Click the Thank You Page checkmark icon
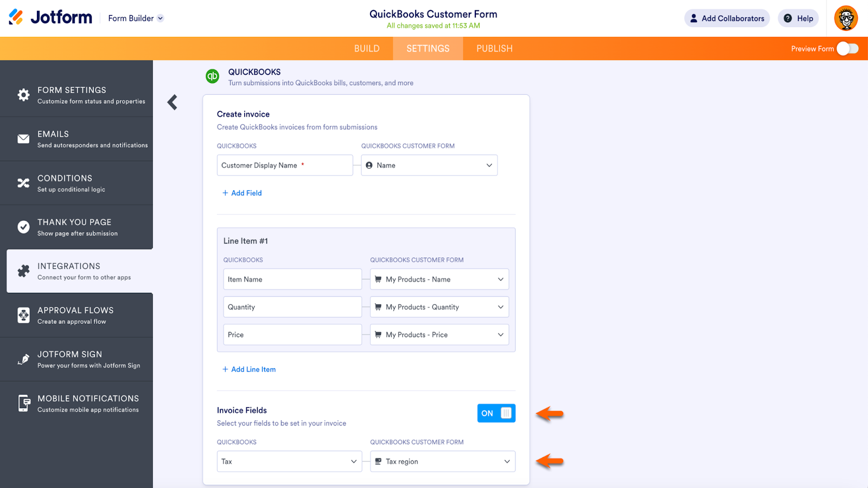The width and height of the screenshot is (868, 488). [x=23, y=227]
